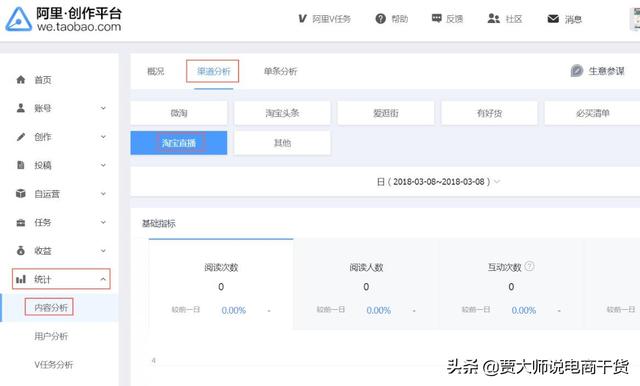Click the 任务 briefcase icon

(x=20, y=222)
